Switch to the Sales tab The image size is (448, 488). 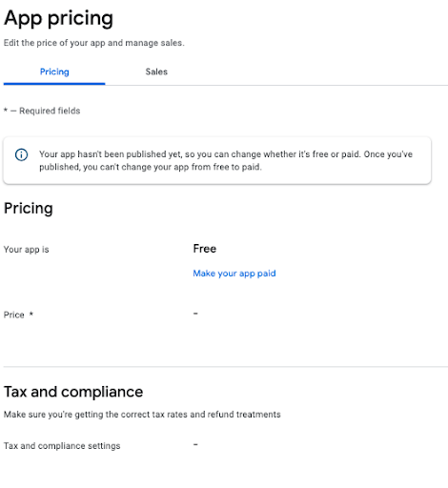[156, 71]
